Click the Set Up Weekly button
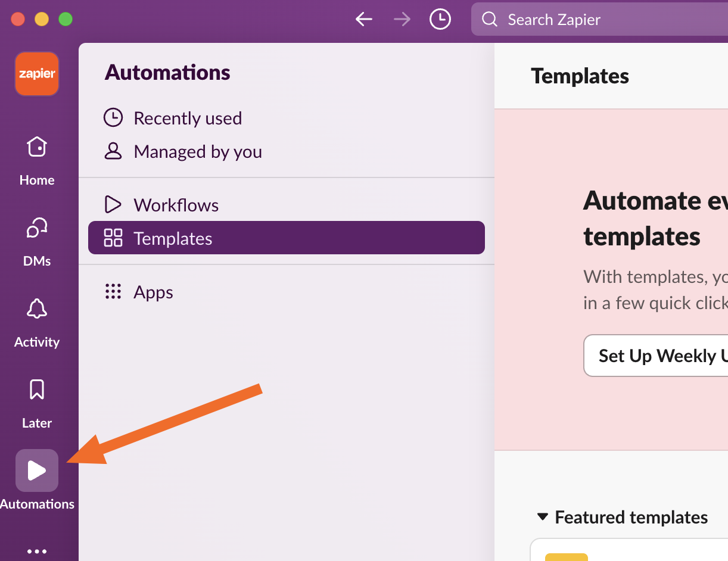Screen dimensions: 728x561 click(656, 356)
